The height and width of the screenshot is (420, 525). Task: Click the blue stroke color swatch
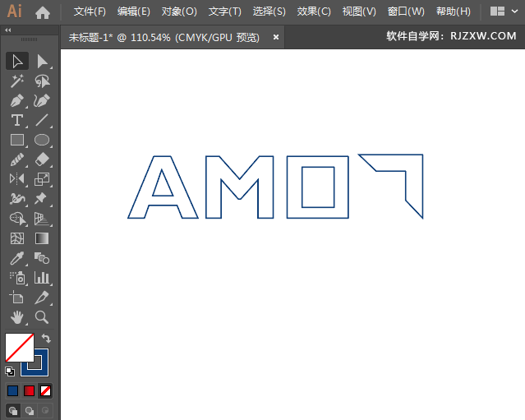[35, 362]
